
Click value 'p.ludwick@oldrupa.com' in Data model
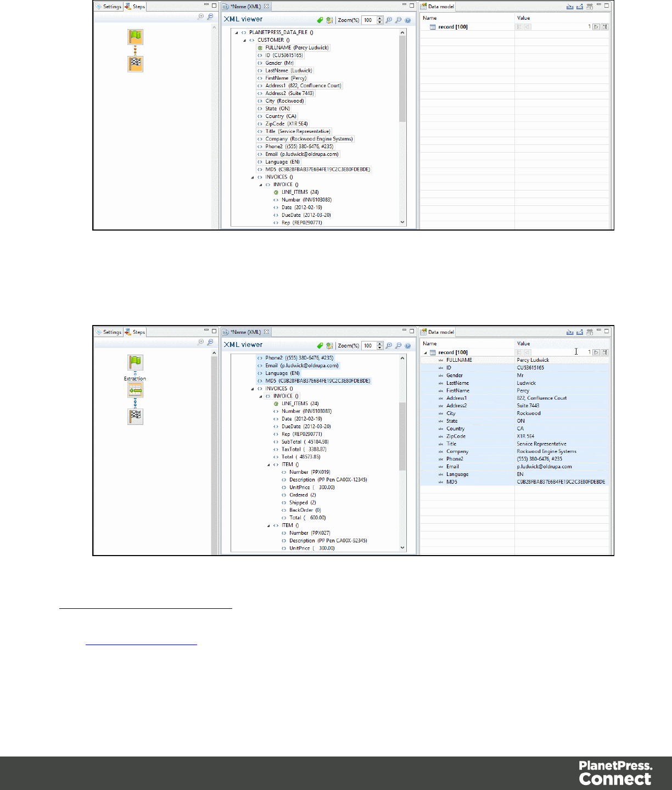(544, 467)
